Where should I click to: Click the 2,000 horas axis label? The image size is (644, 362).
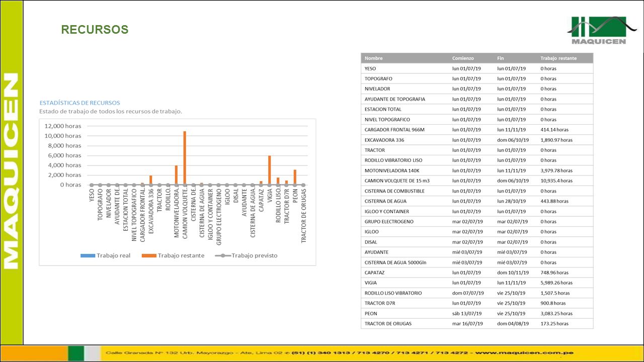[x=65, y=175]
